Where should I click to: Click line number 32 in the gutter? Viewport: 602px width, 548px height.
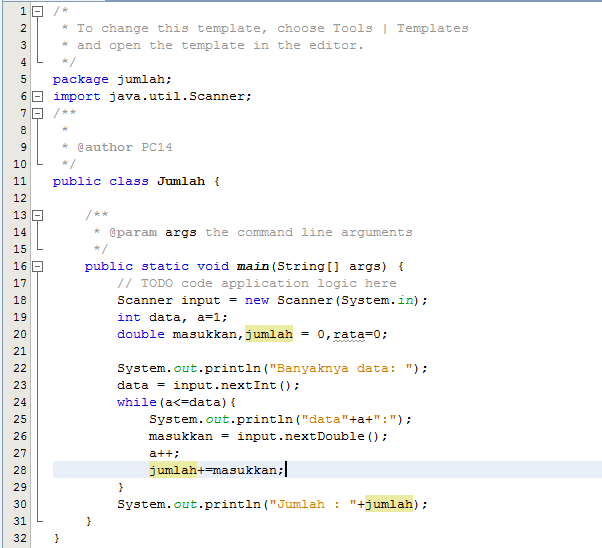tap(20, 538)
